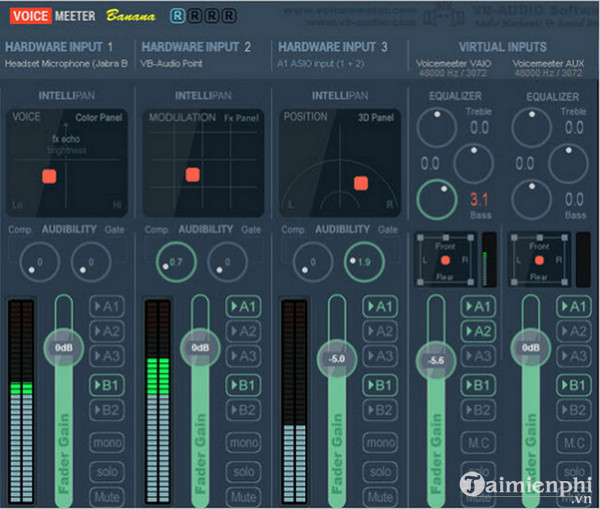
Task: Click Hardware Input 2 Gate knob
Action: [227, 262]
